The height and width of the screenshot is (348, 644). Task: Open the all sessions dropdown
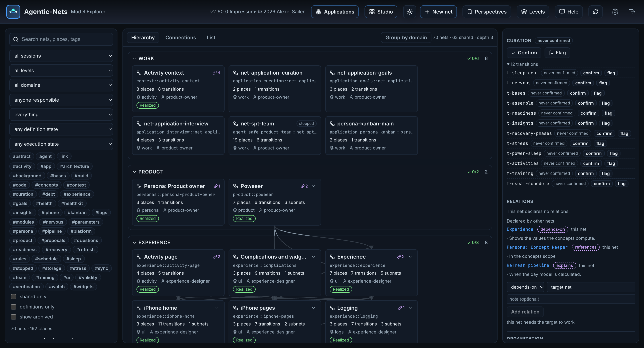(x=61, y=56)
